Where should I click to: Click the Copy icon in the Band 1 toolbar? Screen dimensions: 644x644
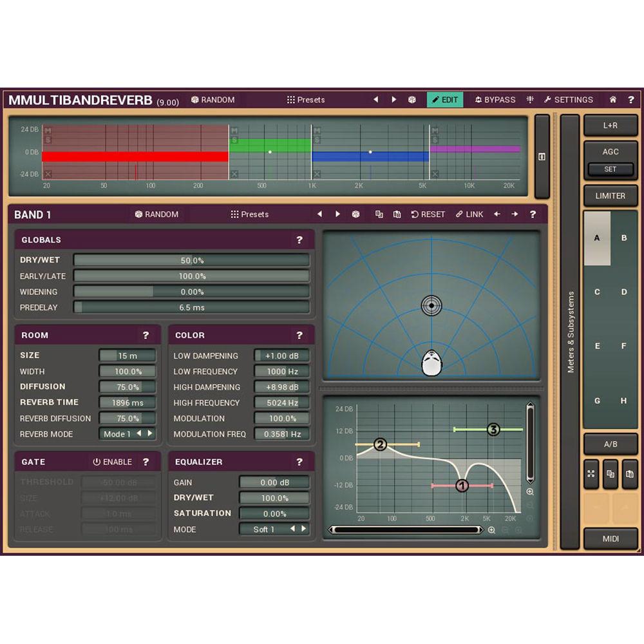coord(379,214)
